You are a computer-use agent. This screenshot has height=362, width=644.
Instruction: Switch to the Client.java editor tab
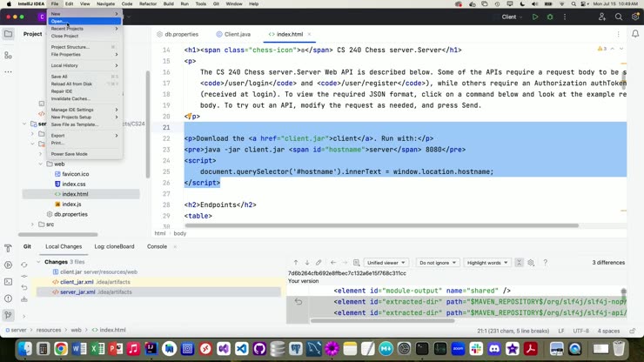tap(233, 34)
